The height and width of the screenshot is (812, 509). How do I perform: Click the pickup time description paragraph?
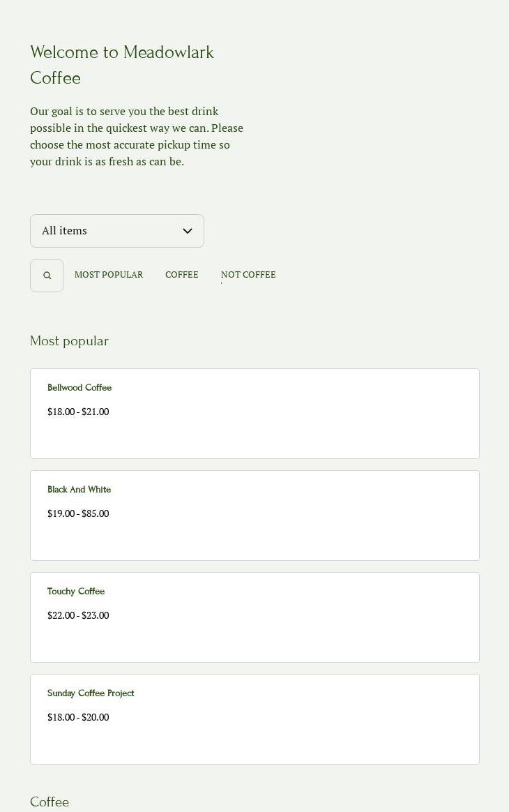click(x=137, y=137)
